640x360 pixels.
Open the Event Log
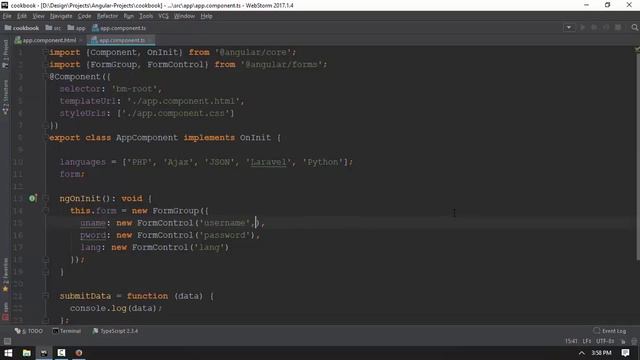point(610,331)
